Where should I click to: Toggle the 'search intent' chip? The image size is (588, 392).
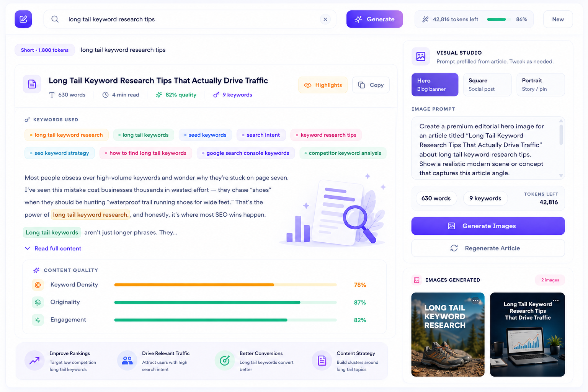coord(261,135)
